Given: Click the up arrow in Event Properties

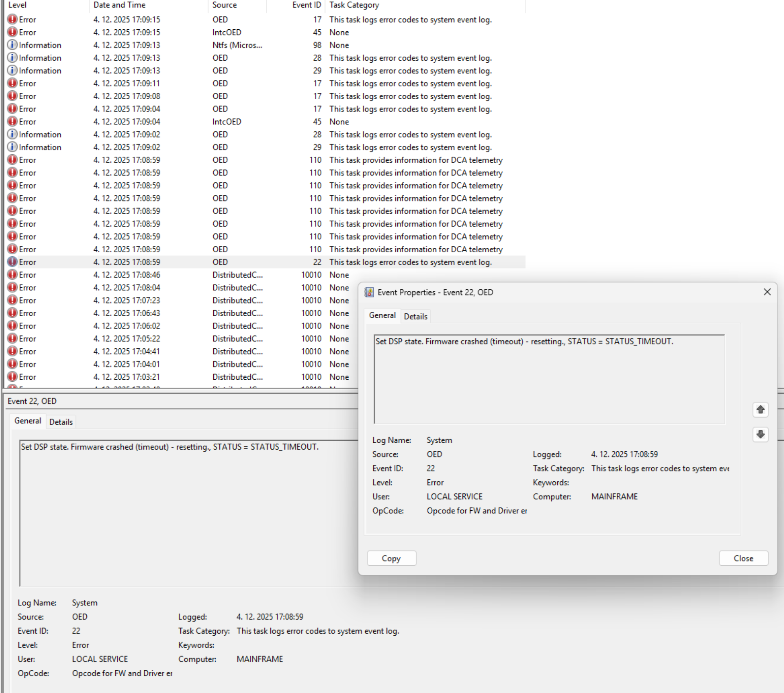Looking at the screenshot, I should [760, 409].
